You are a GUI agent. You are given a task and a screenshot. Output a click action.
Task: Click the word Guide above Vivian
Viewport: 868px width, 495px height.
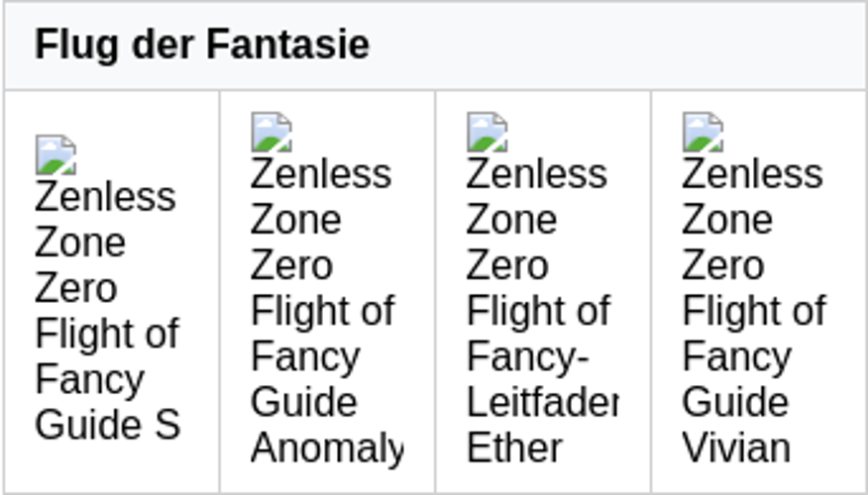(x=735, y=402)
